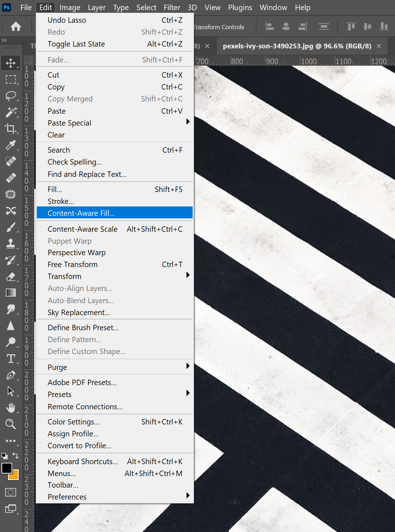Choose Free Transform from Edit menu
395x532 pixels.
(x=115, y=265)
